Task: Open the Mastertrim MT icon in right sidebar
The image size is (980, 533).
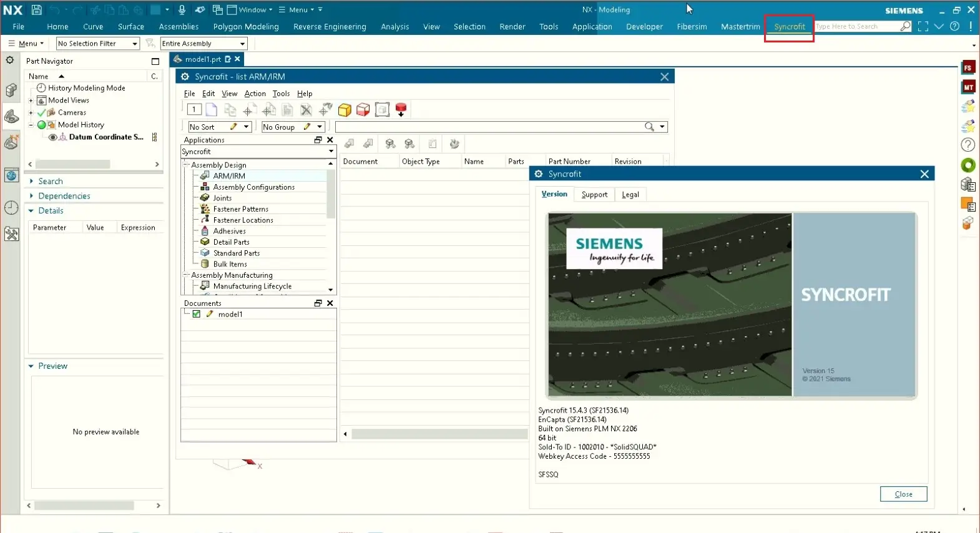Action: 968,87
